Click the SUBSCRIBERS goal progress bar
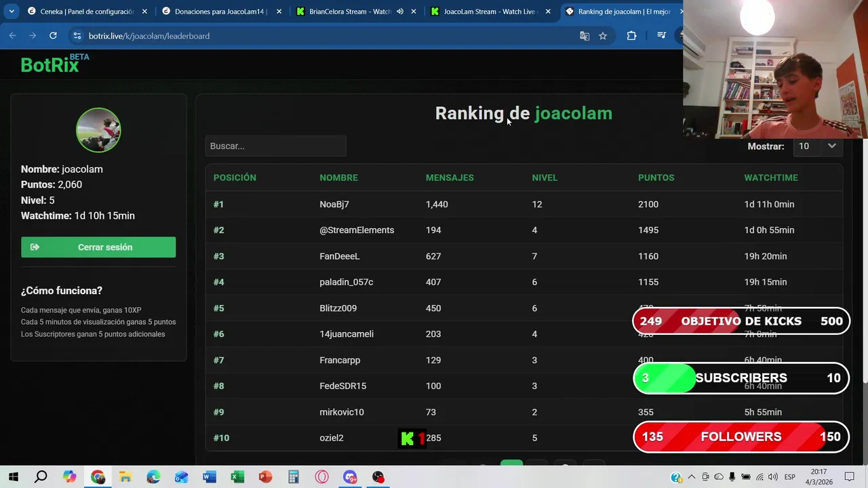The width and height of the screenshot is (868, 488). pyautogui.click(x=741, y=378)
